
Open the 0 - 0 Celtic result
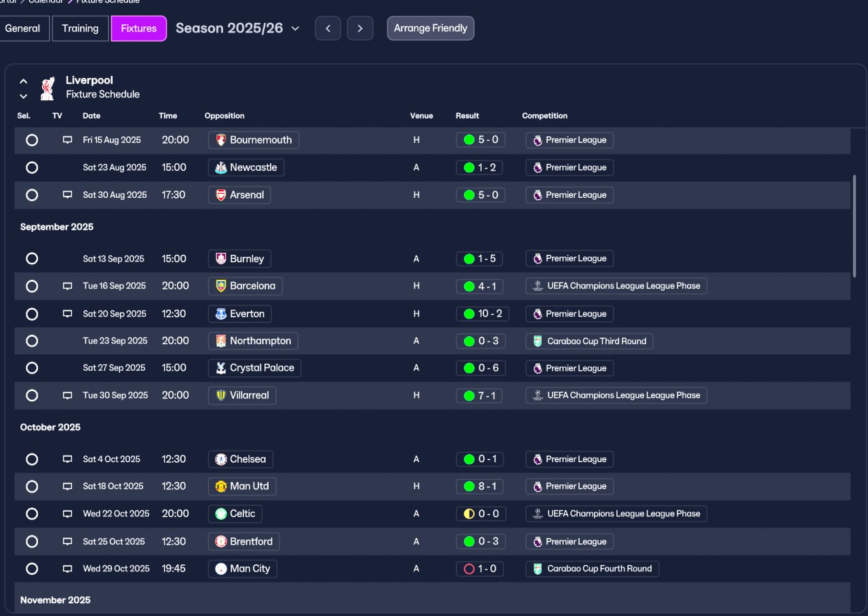click(480, 514)
